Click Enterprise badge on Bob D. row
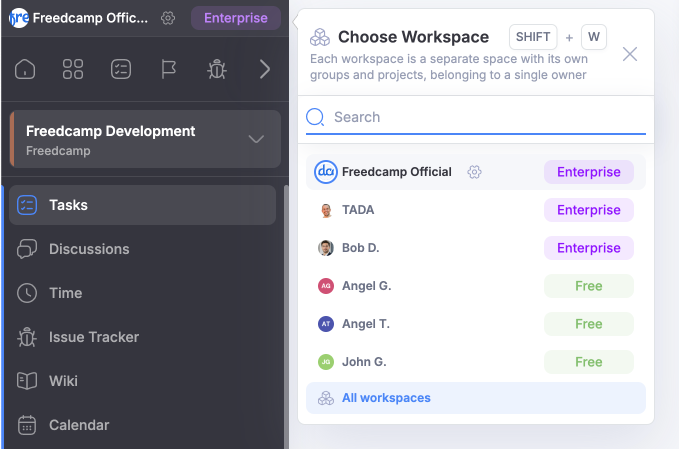Screen dimensions: 679x449 (588, 248)
